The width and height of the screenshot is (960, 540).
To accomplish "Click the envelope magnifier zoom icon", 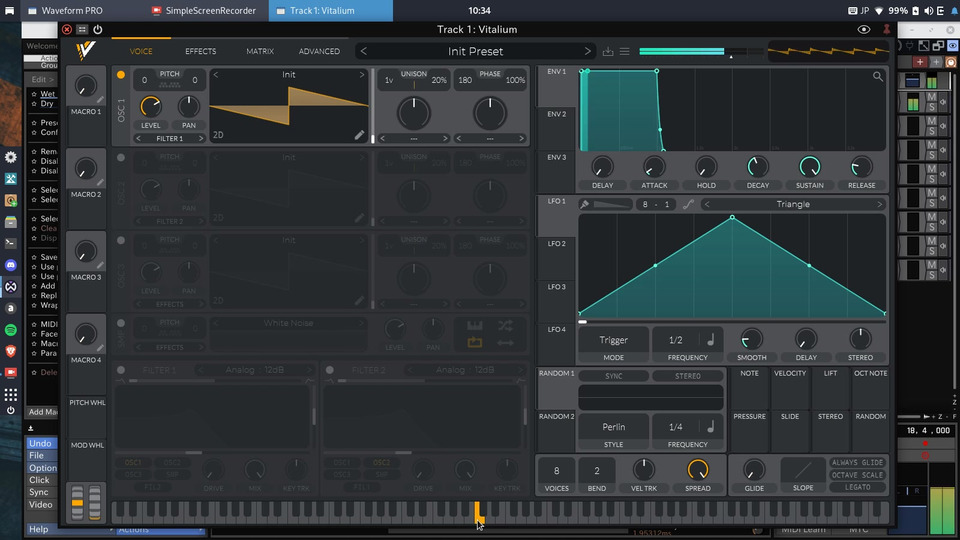I will (x=878, y=76).
